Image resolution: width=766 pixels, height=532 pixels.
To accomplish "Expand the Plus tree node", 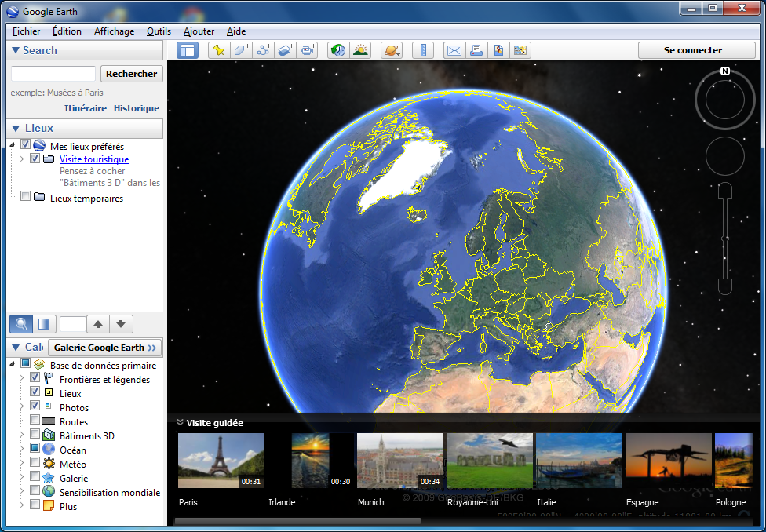I will point(21,505).
